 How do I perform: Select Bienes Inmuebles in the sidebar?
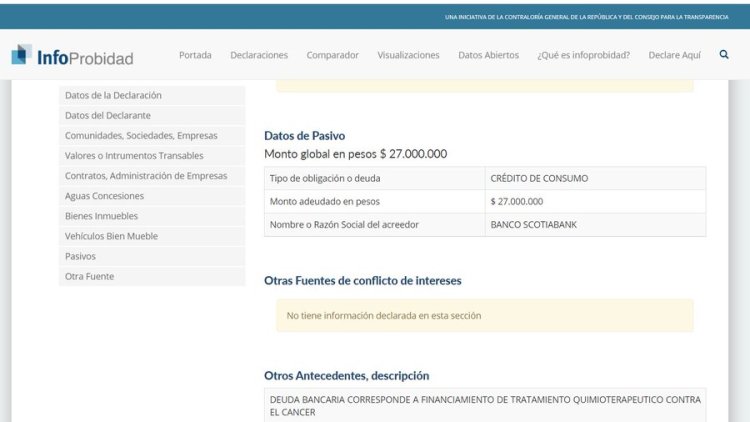pyautogui.click(x=152, y=216)
